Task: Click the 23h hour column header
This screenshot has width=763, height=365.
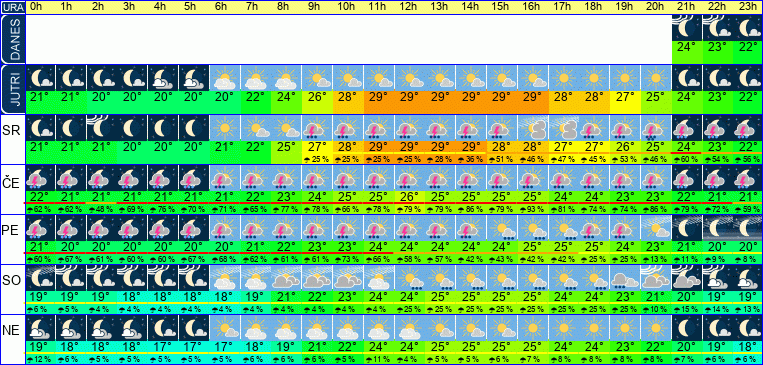Action: 747,7
